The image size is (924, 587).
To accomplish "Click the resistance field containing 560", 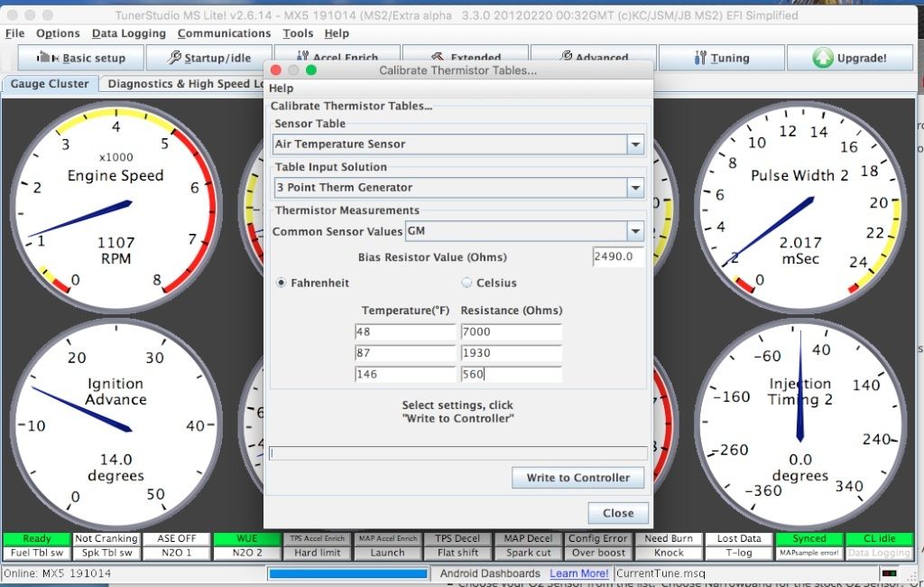I will point(511,374).
